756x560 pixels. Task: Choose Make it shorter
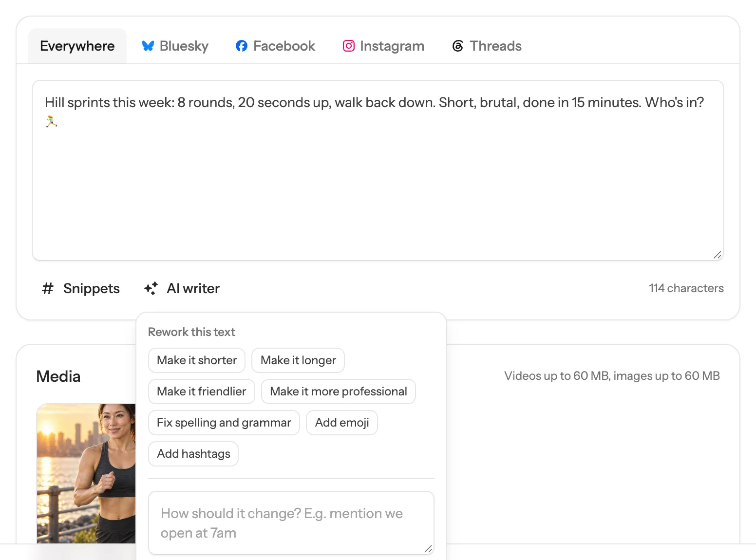197,360
